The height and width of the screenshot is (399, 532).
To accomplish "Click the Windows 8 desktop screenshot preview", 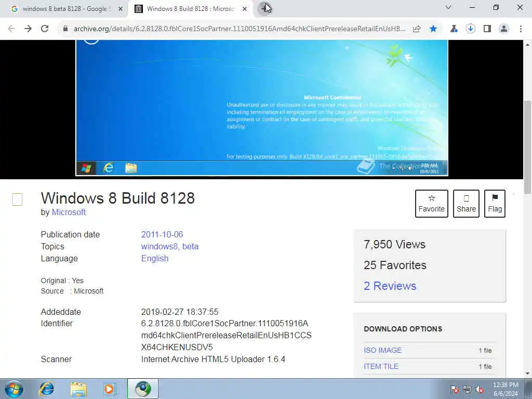I will click(262, 108).
